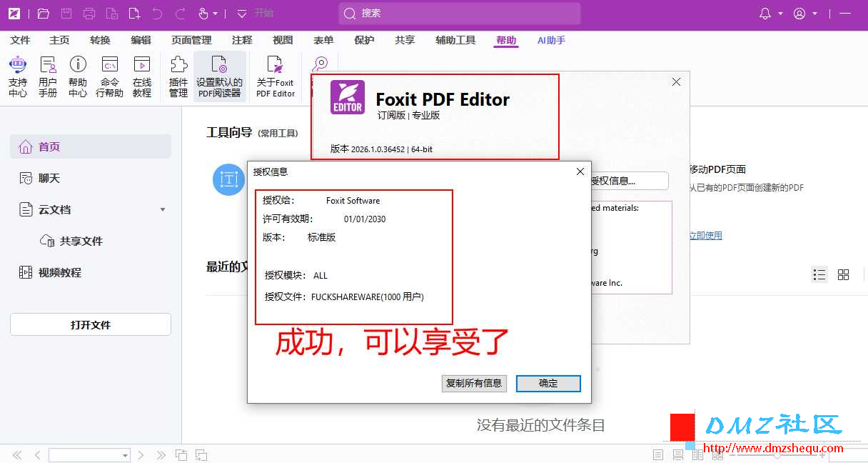
Task: Click Set Default PDF Reader (设置默认的PDF阅读器)
Action: (220, 76)
